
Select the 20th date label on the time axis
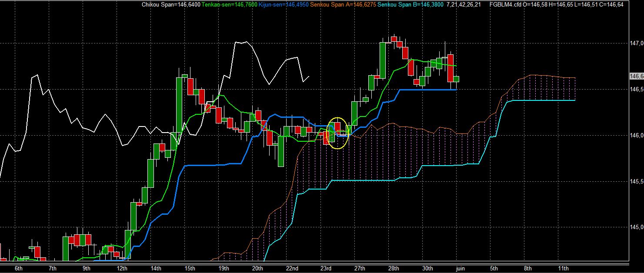(x=257, y=268)
